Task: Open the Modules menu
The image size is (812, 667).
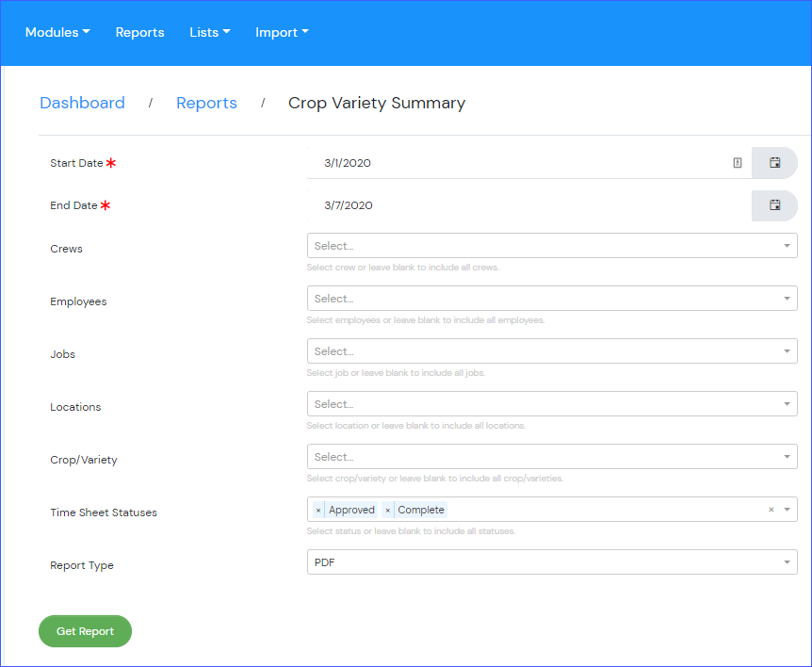Action: pos(57,32)
